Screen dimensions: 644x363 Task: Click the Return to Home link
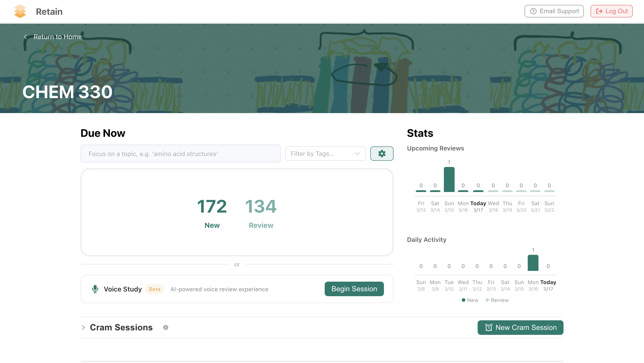[57, 37]
